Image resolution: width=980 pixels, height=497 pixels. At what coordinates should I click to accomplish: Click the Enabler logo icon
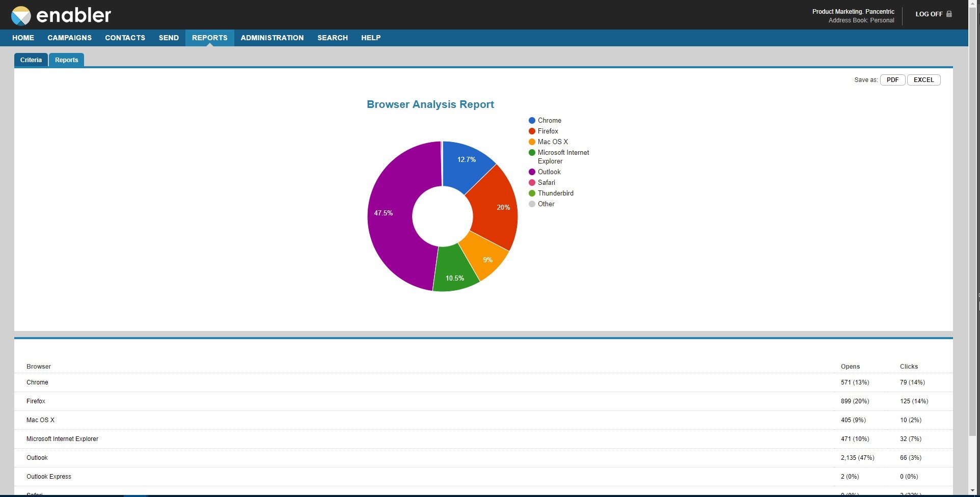coord(21,16)
